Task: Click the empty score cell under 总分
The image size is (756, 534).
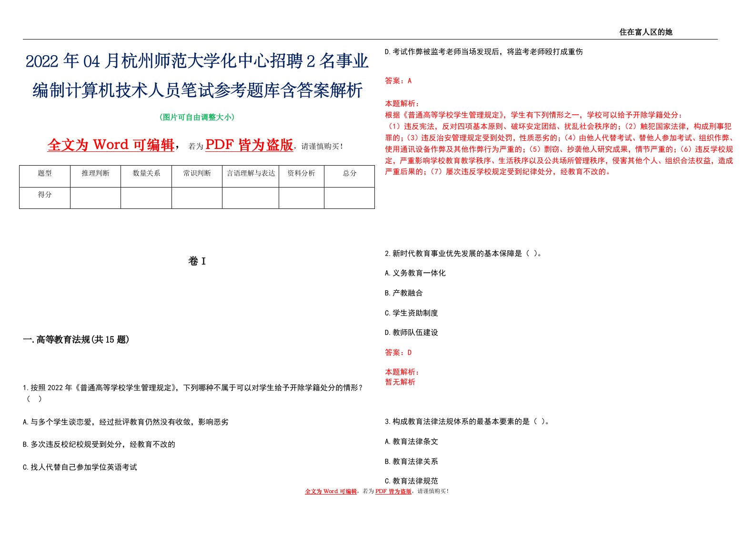Action: 350,198
